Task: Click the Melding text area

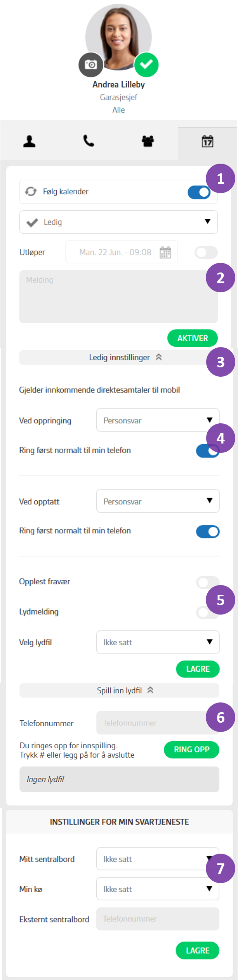Action: pos(113,297)
